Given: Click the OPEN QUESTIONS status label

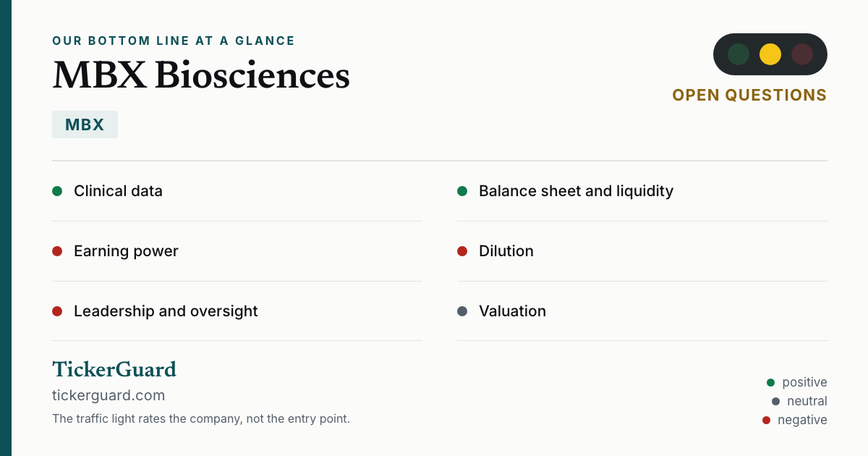Looking at the screenshot, I should 749,95.
